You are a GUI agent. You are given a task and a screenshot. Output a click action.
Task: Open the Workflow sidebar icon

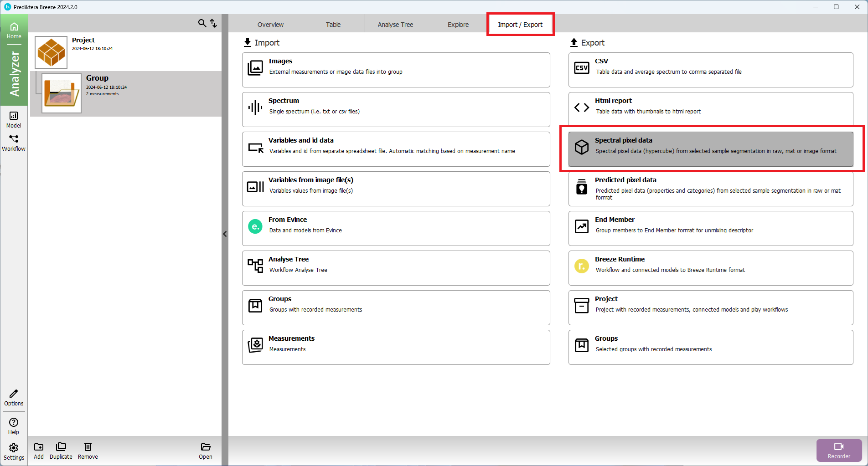pos(14,143)
